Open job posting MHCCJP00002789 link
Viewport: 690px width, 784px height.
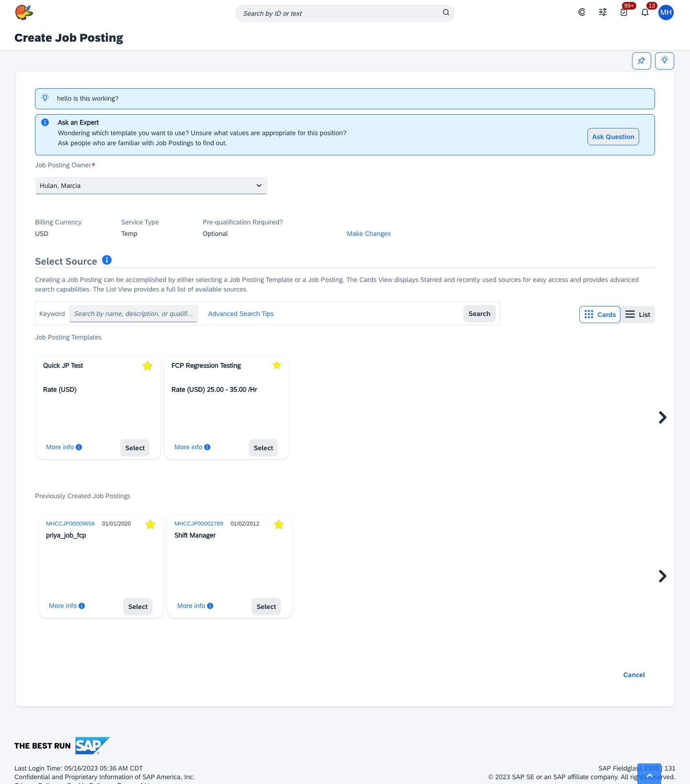[x=199, y=524]
